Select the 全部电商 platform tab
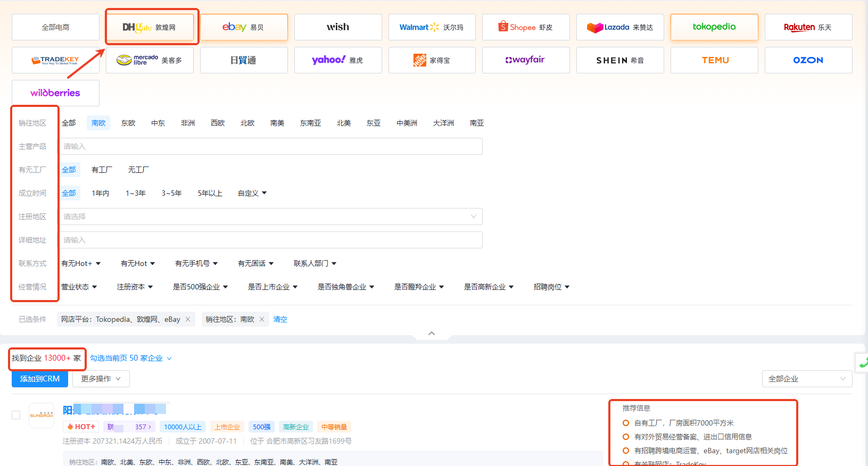This screenshot has height=466, width=868. (55, 27)
